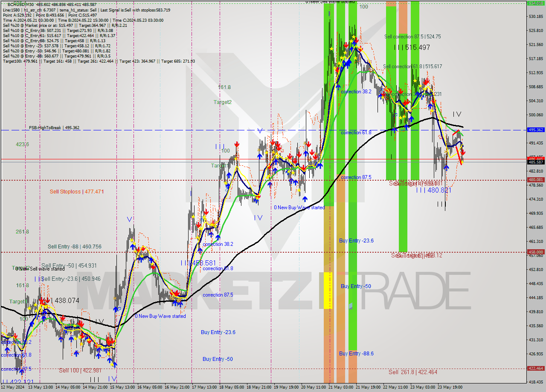
Task: Select the '515.497' wave point label
Action: [x=418, y=48]
